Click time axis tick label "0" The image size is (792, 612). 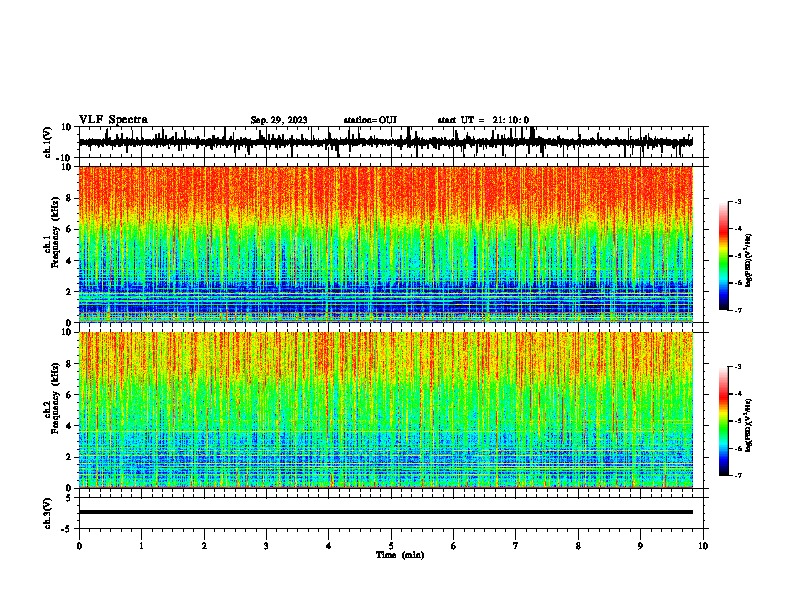(x=79, y=546)
